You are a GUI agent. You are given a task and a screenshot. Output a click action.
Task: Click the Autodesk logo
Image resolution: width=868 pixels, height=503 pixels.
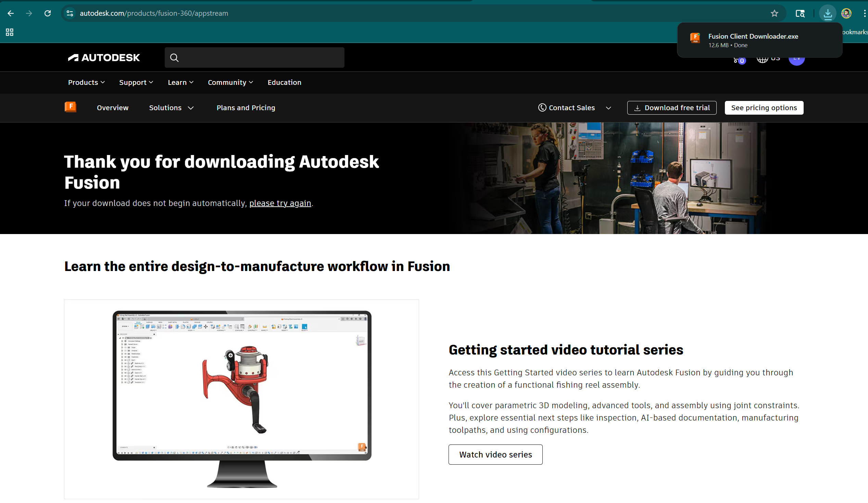coord(104,57)
